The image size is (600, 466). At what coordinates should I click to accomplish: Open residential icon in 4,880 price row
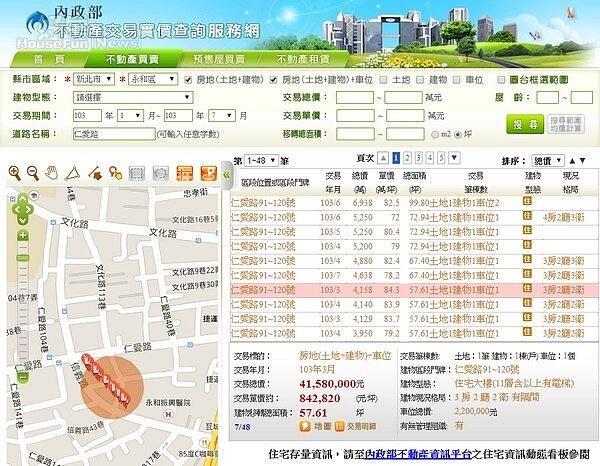pos(527,259)
